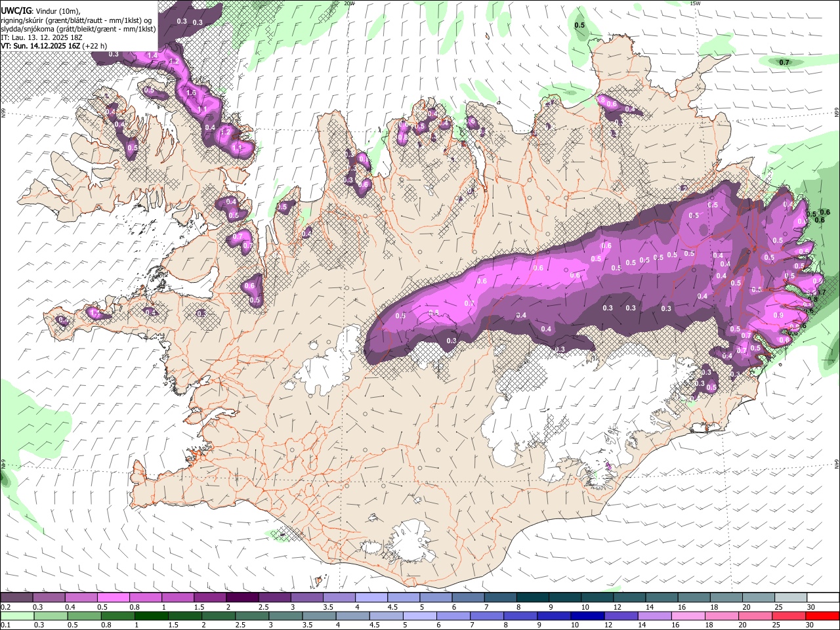Click the 'IT: Lau. 13. 12. 2025 18Z' line

pos(42,37)
